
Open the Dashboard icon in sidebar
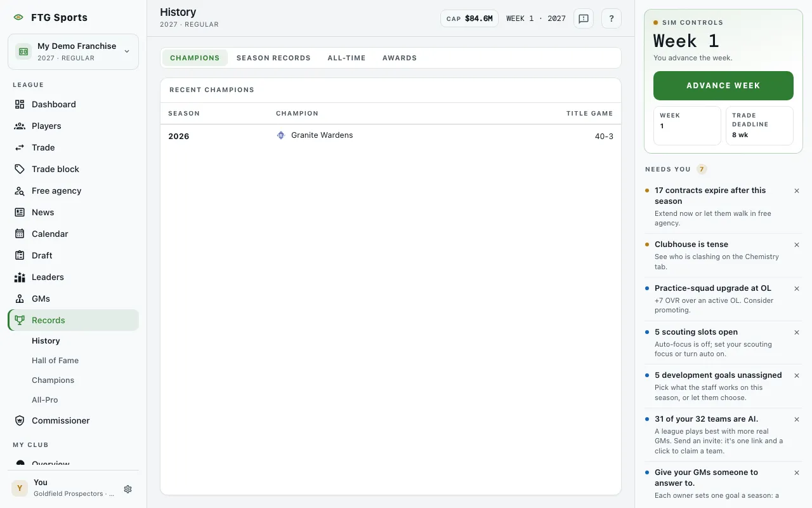click(20, 104)
